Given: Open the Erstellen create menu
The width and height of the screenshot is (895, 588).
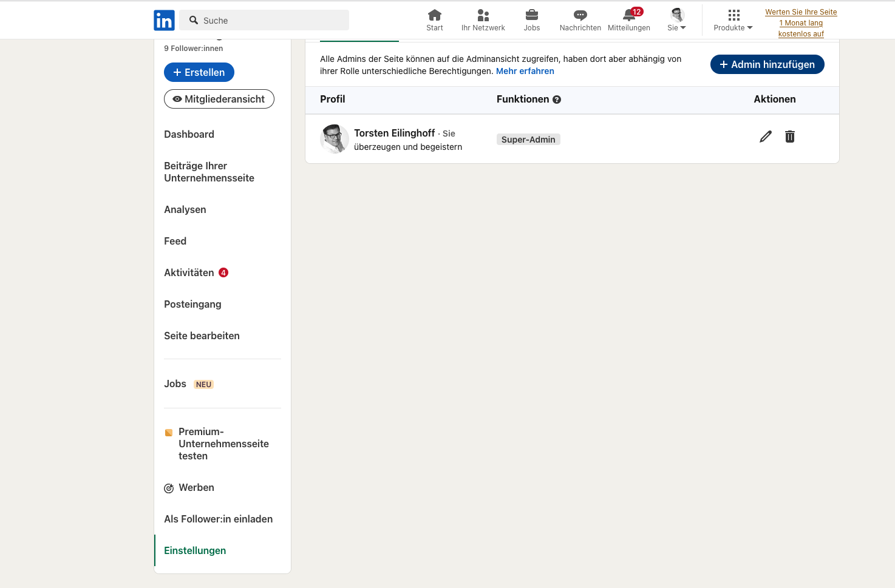Looking at the screenshot, I should (x=199, y=72).
